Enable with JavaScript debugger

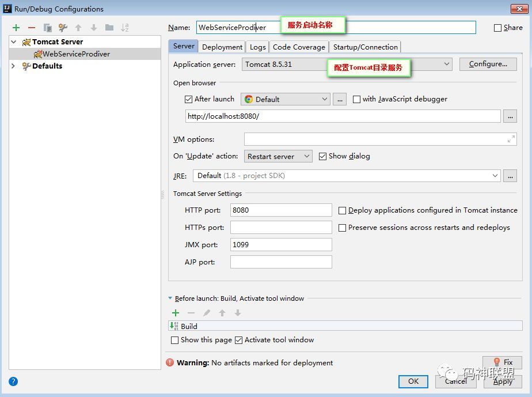(356, 99)
